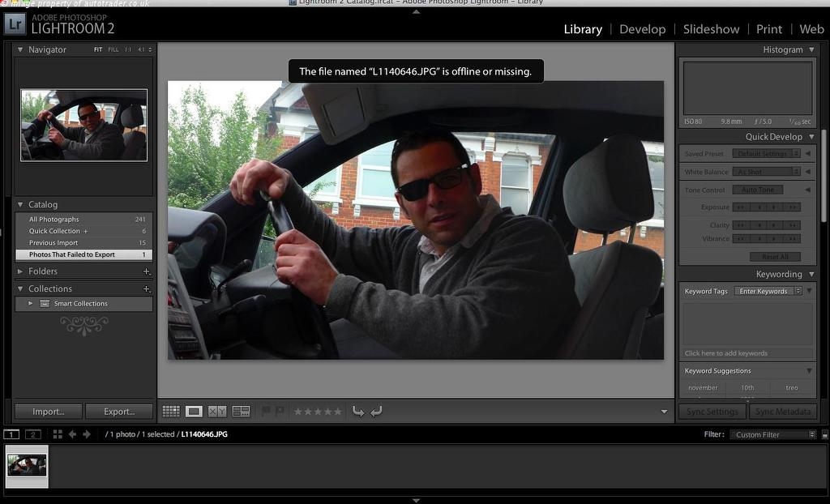Select Photos That Failed to Export
This screenshot has height=504, width=830.
pyautogui.click(x=83, y=254)
